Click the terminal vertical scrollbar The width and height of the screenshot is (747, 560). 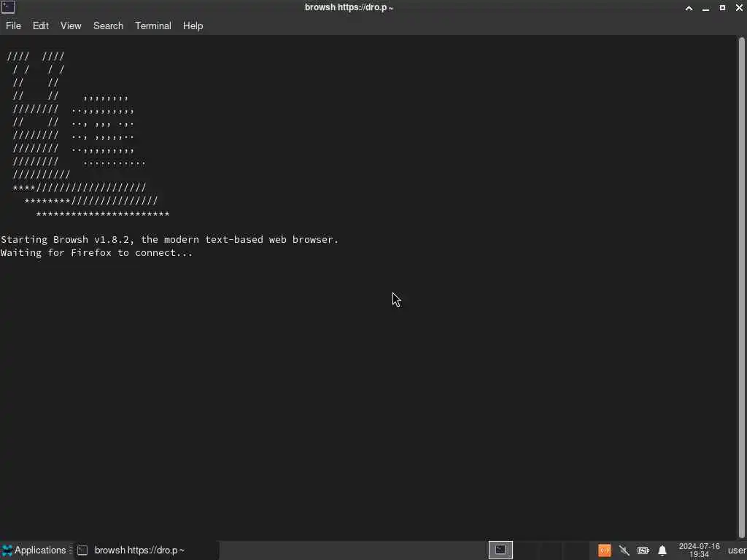(742, 286)
